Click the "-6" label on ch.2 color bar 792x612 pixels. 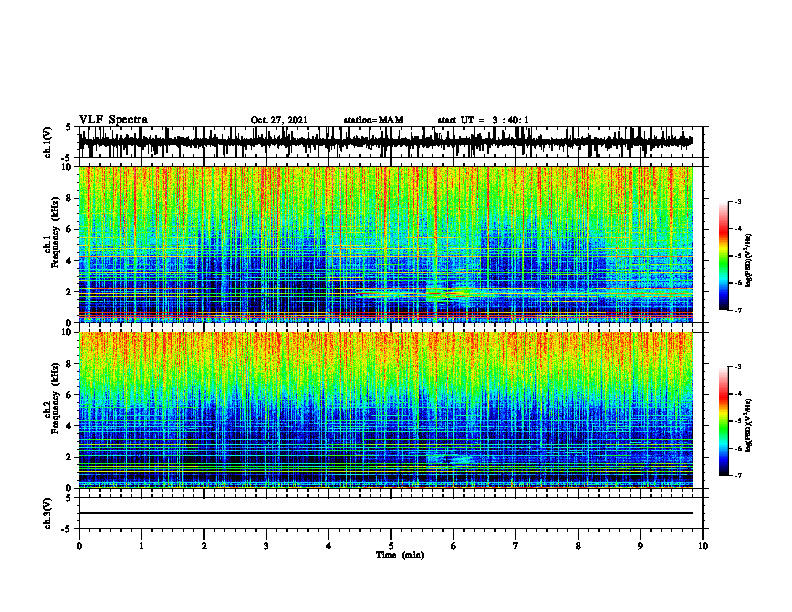click(737, 448)
